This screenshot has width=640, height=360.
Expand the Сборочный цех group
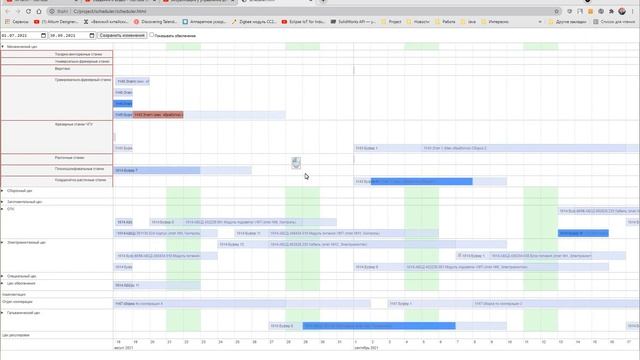coord(2,191)
